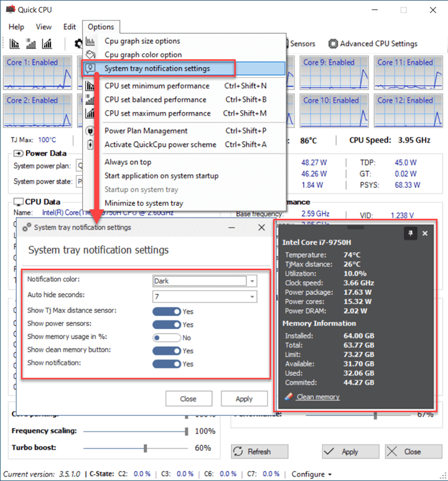Image resolution: width=448 pixels, height=481 pixels.
Task: Click the pin icon on the notification popup
Action: pos(410,233)
